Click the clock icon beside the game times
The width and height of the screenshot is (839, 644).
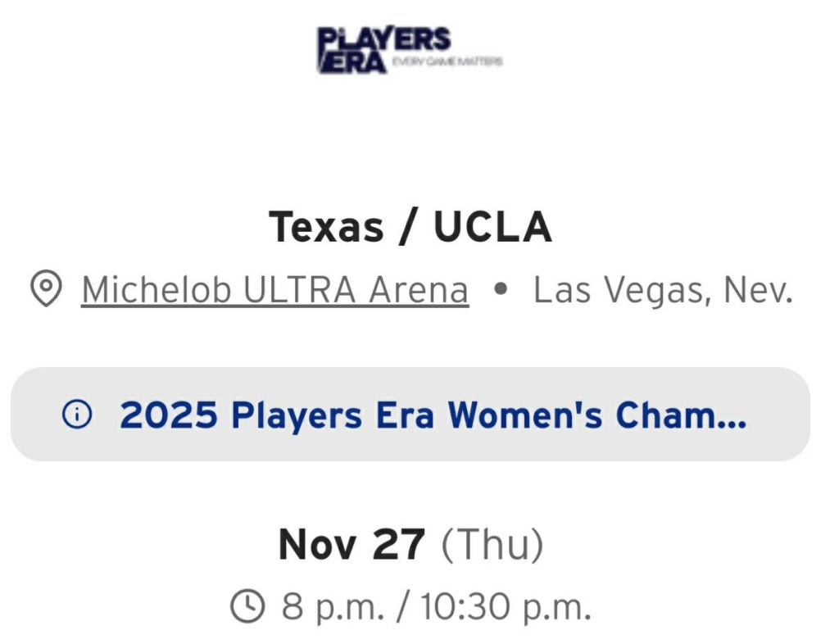pos(247,606)
